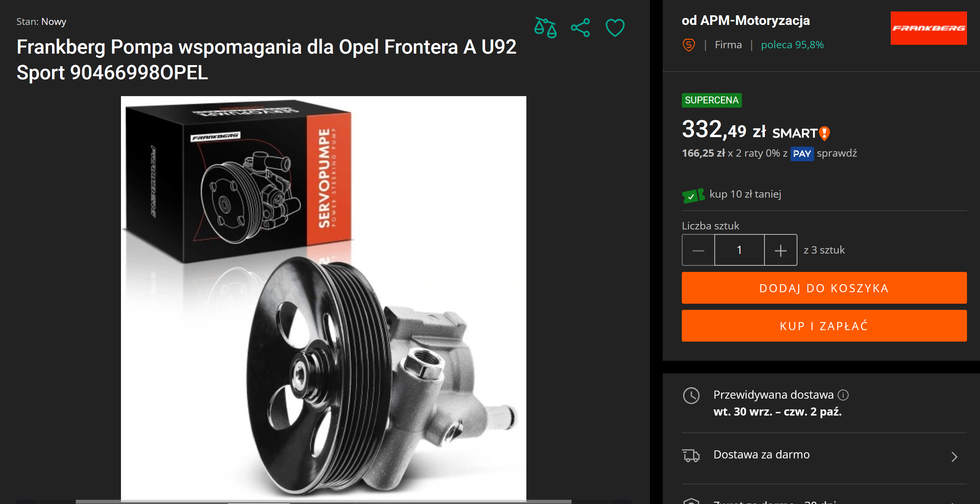Open the power steering pump product image
Screen dimensions: 980x504
click(x=323, y=298)
